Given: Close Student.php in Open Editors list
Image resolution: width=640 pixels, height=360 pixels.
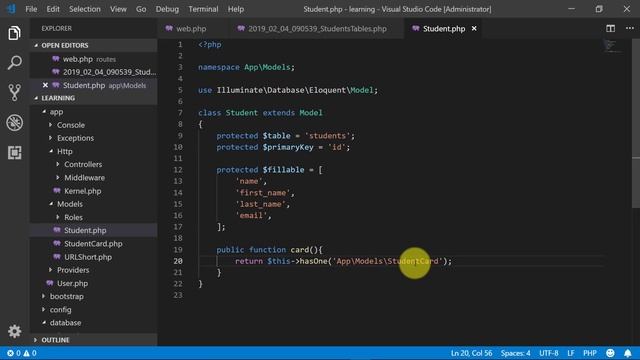Looking at the screenshot, I should (45, 85).
